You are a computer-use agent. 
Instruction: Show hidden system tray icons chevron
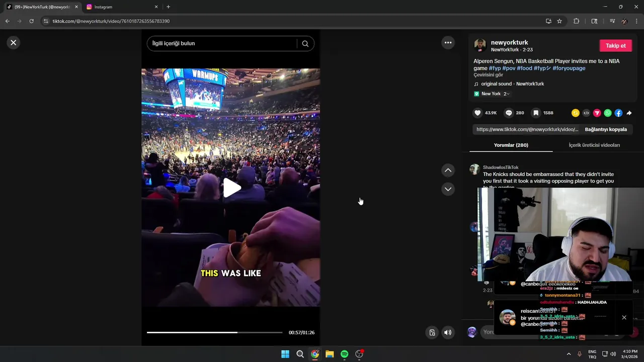[570, 354]
